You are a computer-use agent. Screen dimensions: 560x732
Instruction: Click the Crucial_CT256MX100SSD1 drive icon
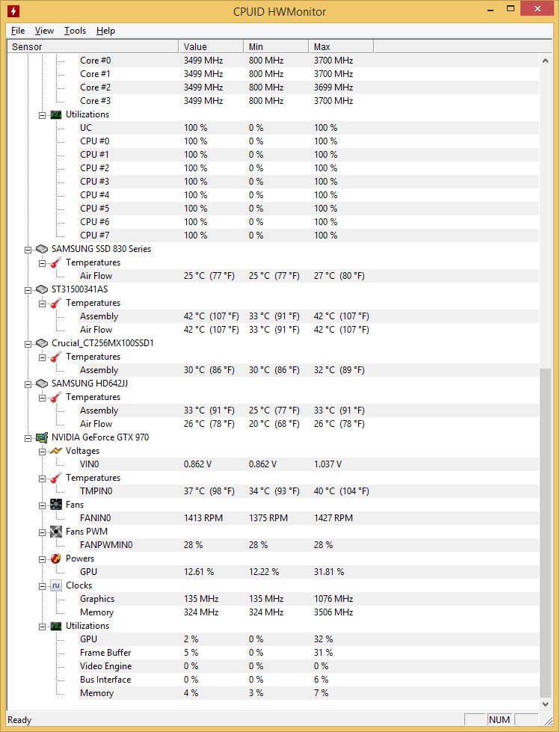coord(42,343)
